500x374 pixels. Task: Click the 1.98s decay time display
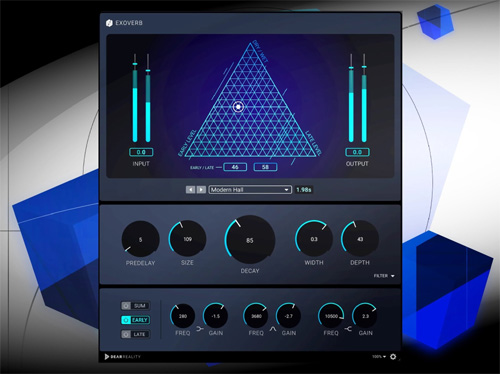(304, 190)
